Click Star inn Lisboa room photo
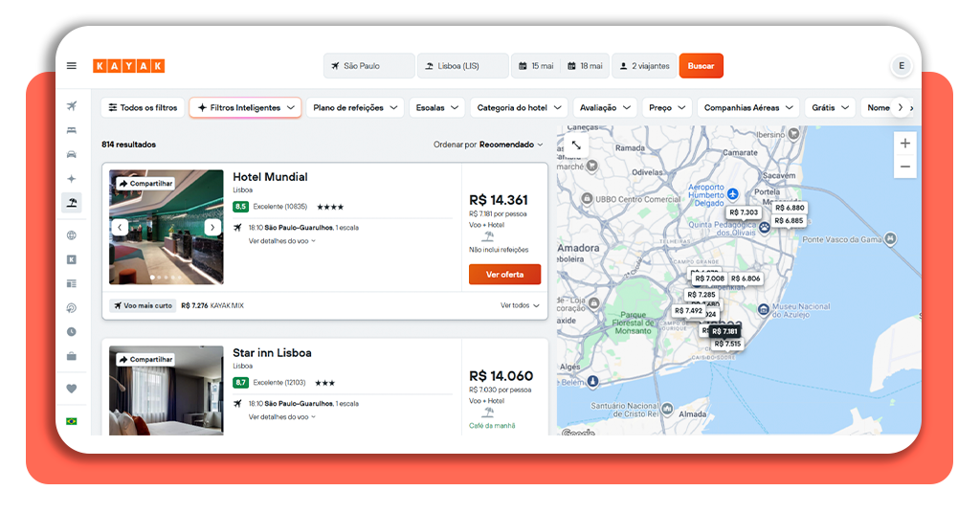980x513 pixels. point(167,390)
